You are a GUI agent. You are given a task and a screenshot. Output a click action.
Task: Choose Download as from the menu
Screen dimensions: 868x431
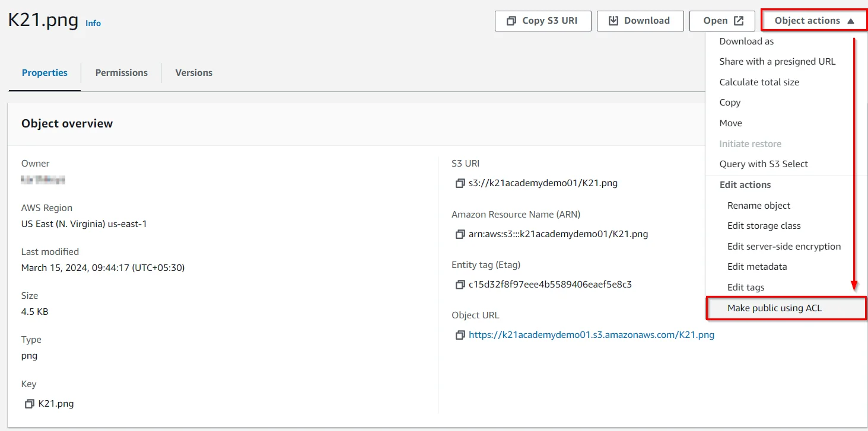pos(746,41)
